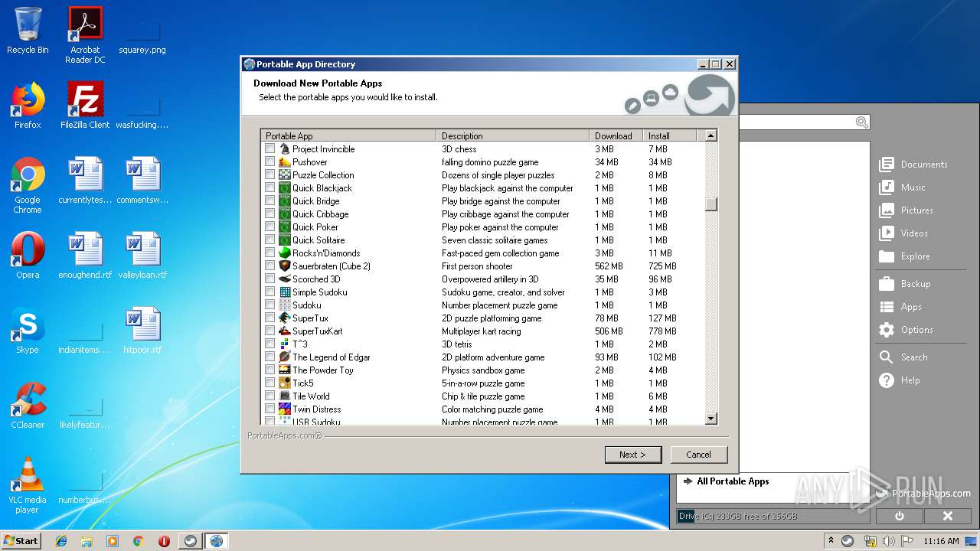This screenshot has width=980, height=551.
Task: Click All Portable Apps link
Action: coord(733,481)
